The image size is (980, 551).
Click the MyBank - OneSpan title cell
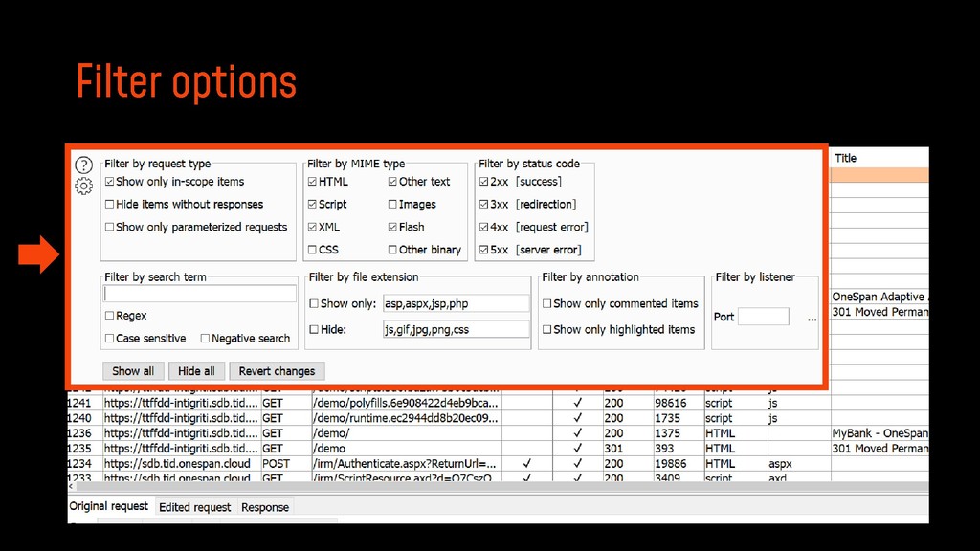(x=880, y=433)
